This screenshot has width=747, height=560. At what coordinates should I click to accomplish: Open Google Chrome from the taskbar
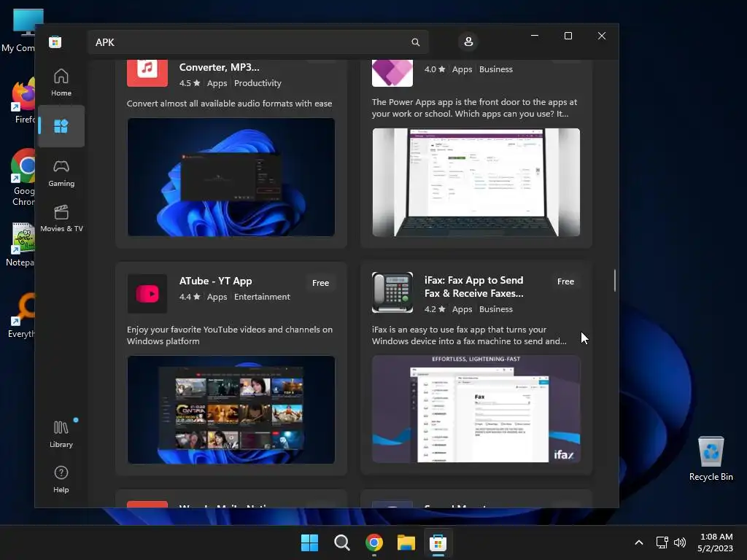coord(374,542)
